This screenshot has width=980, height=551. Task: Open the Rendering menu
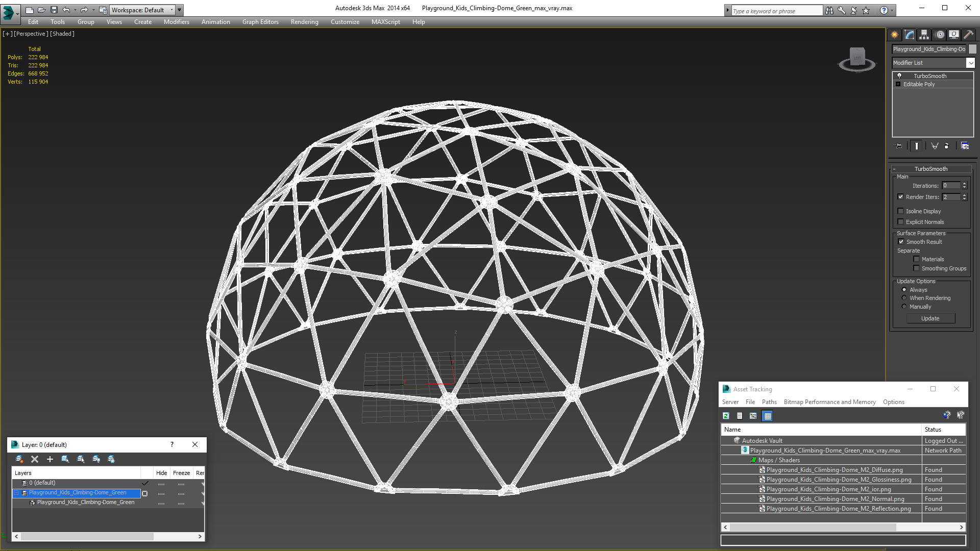304,22
